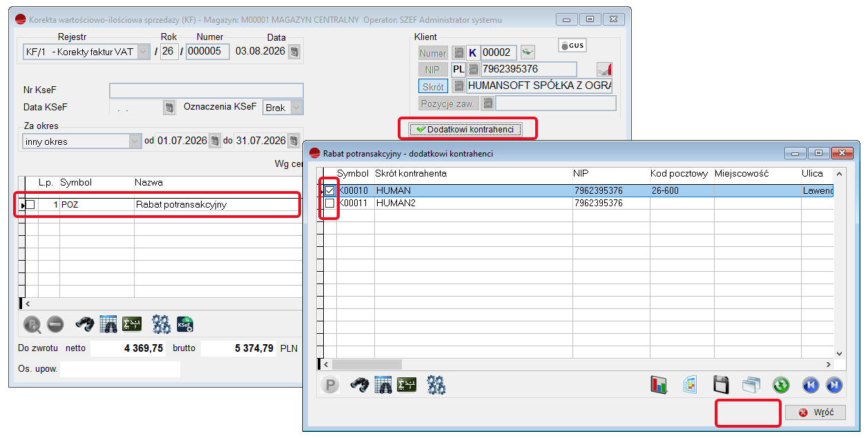This screenshot has width=868, height=438.
Task: Click the bar chart icon in the kontrahenci dialog
Action: 659,385
